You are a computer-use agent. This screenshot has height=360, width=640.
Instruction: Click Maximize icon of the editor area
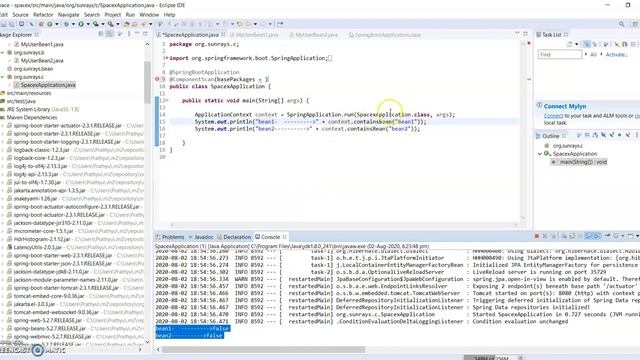[526, 33]
